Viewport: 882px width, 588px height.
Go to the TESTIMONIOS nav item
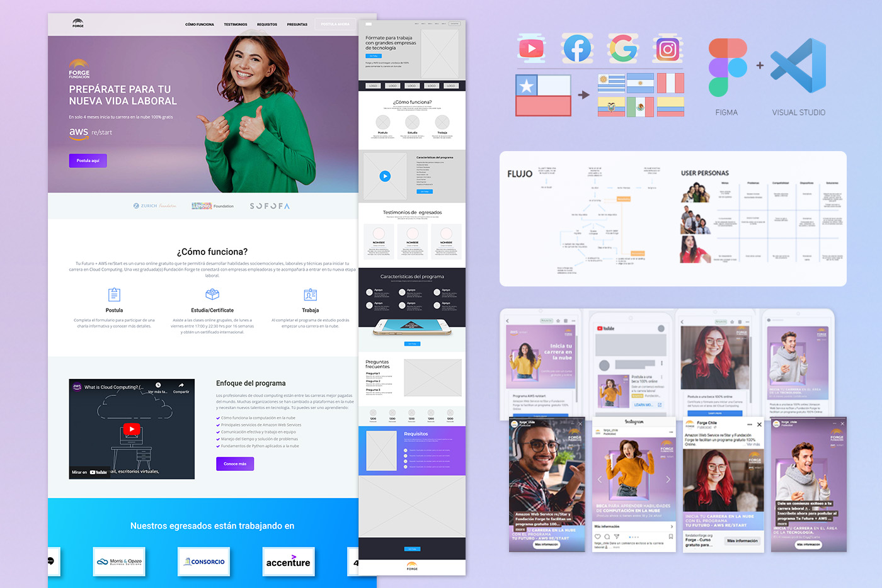[235, 25]
